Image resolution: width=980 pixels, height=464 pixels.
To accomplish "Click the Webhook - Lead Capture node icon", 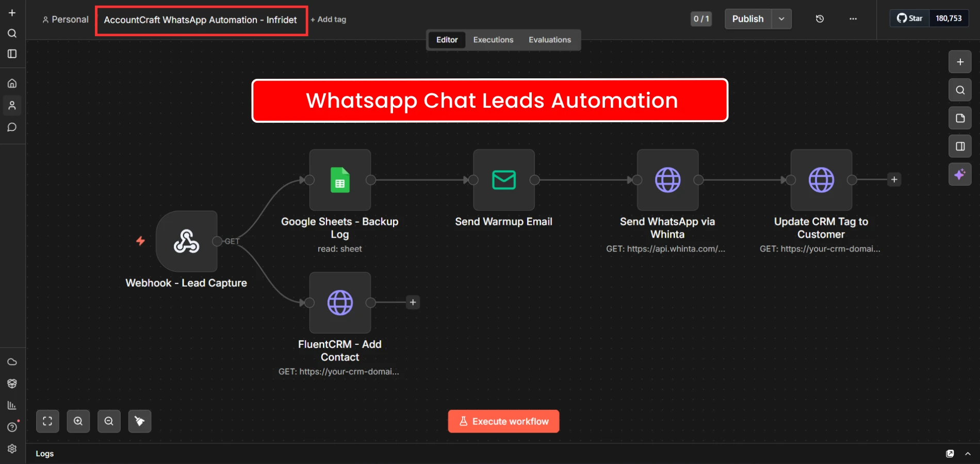I will tap(186, 241).
